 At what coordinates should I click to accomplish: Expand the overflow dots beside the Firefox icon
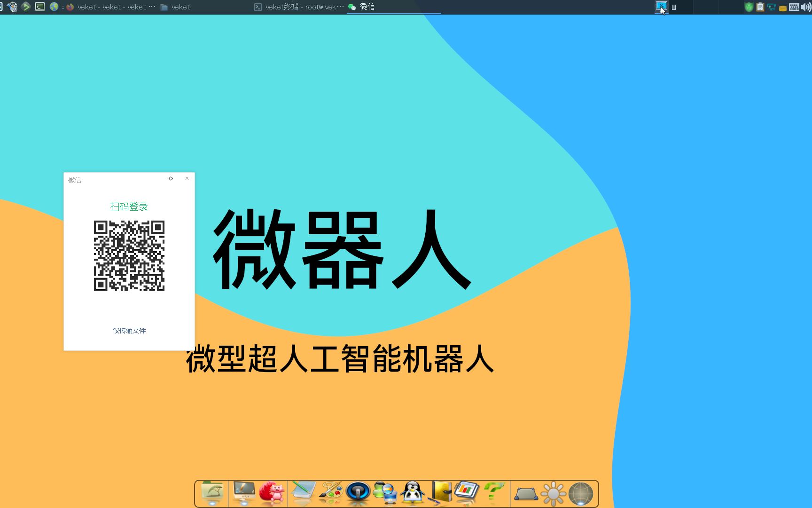[x=62, y=7]
